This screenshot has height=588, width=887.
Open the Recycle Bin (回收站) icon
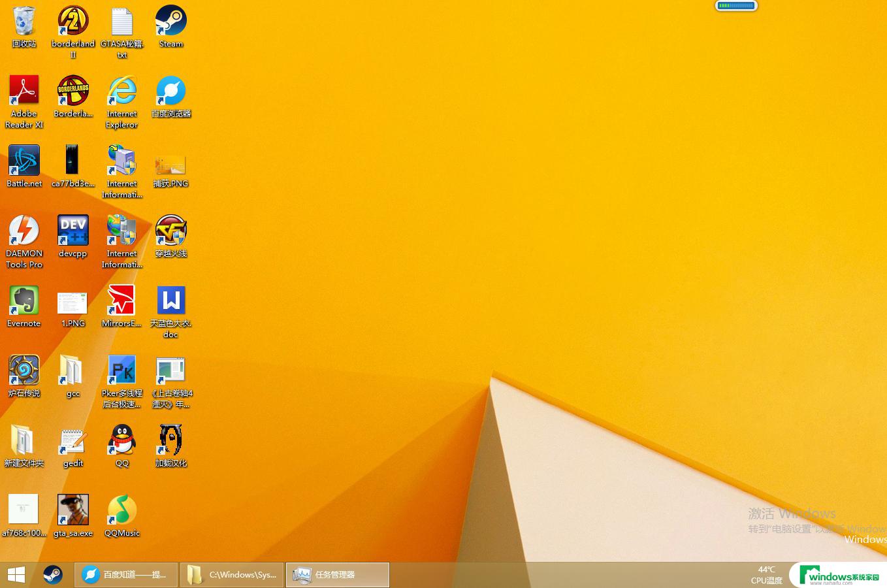(x=24, y=27)
